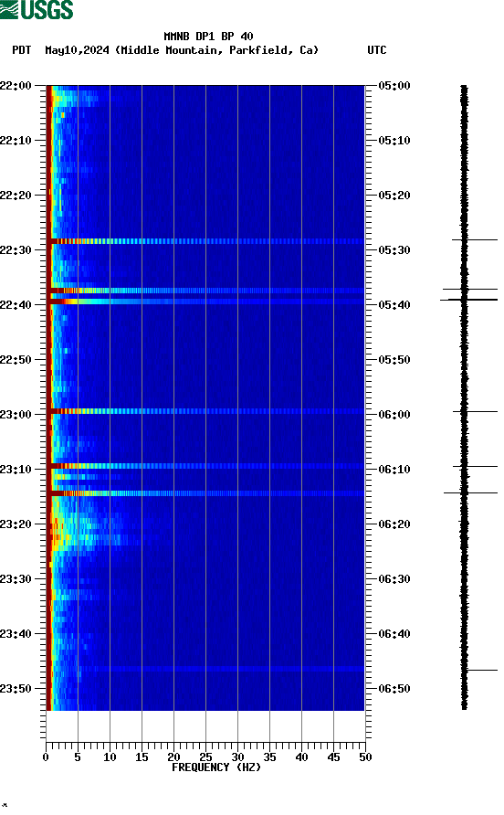Click the '45' frequency tick label
Viewport: 504px width, 815px height.
[x=333, y=757]
